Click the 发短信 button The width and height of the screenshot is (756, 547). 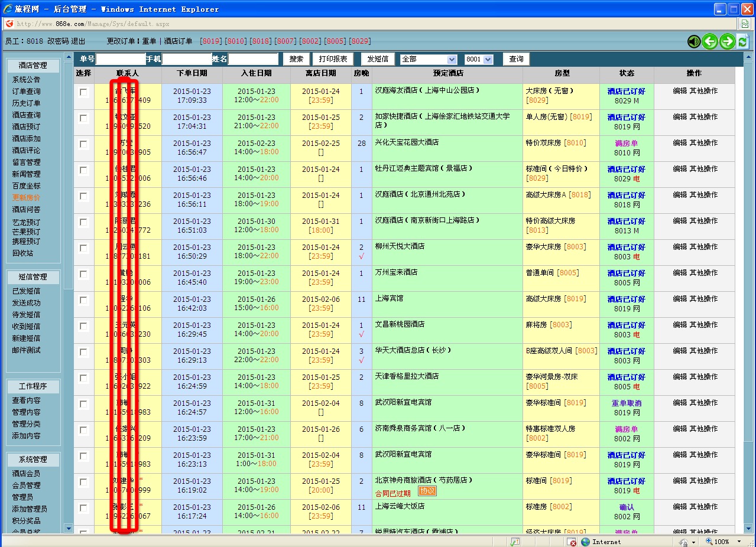pyautogui.click(x=378, y=59)
